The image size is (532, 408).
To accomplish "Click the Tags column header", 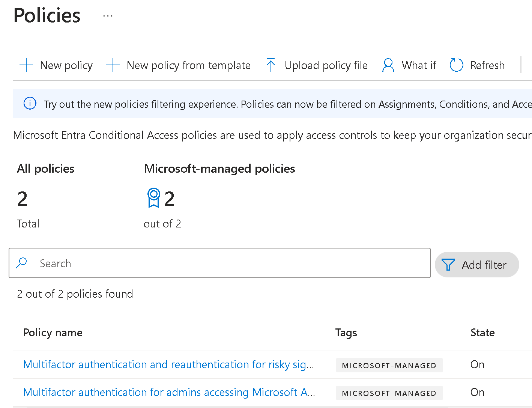I will pyautogui.click(x=346, y=333).
